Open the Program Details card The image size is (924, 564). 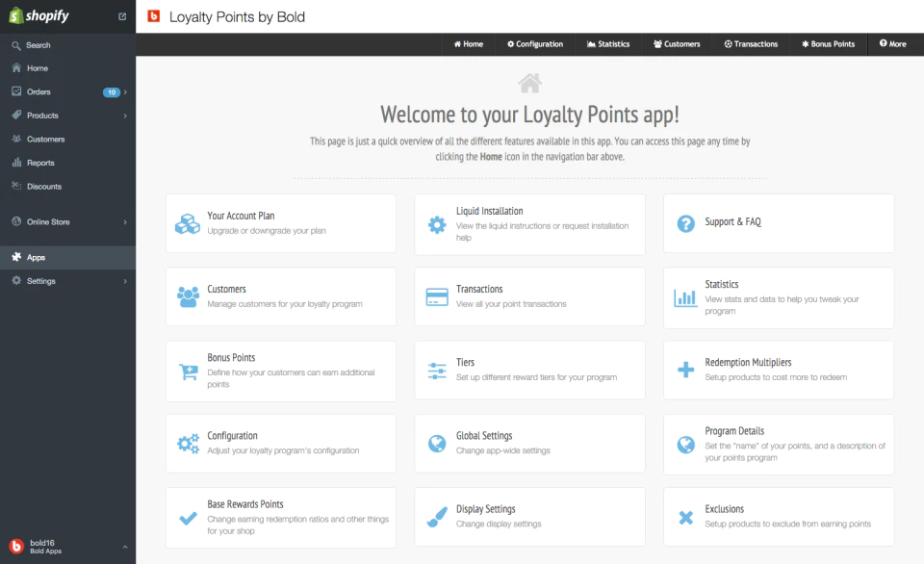tap(779, 445)
